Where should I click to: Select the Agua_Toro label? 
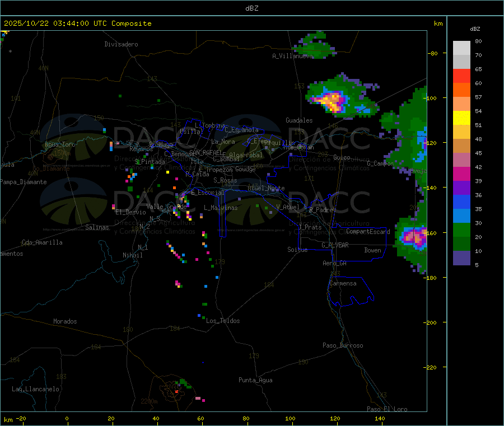pos(60,144)
